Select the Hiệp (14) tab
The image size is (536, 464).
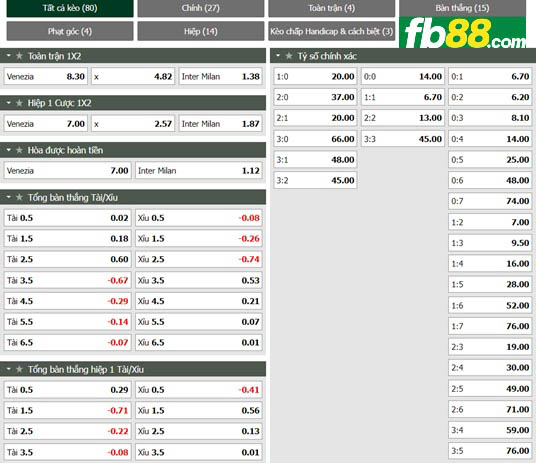(x=201, y=31)
